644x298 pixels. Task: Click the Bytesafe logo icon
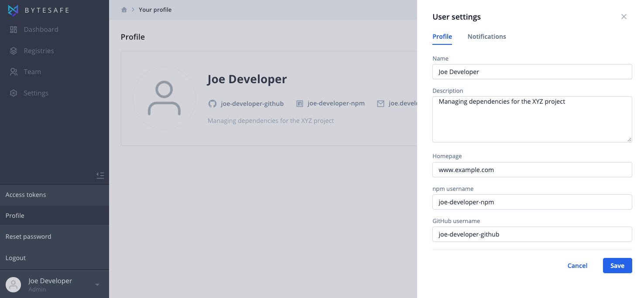point(14,10)
